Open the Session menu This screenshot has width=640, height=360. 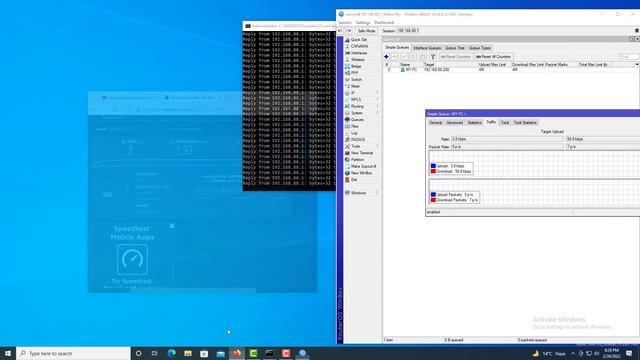[344, 22]
